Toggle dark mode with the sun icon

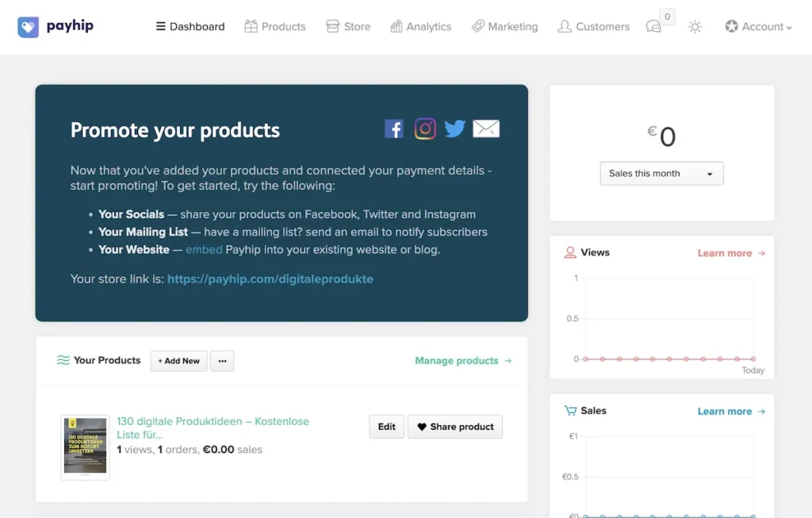tap(695, 26)
